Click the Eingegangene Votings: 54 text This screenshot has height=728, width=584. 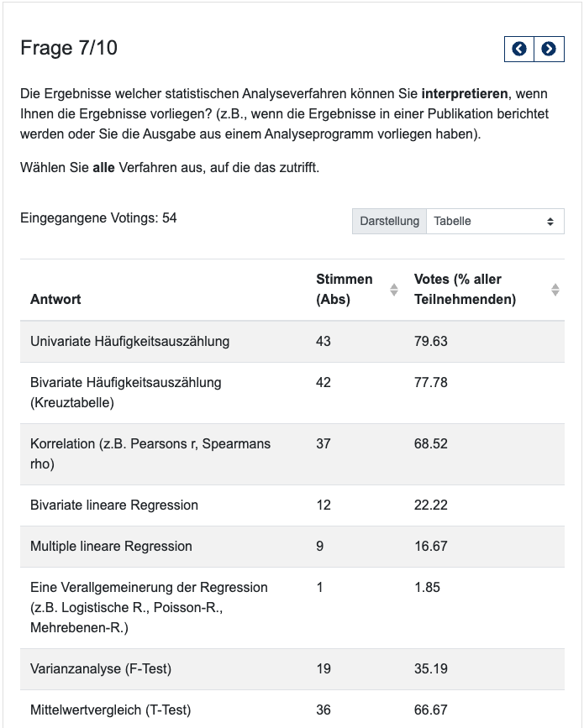[98, 218]
